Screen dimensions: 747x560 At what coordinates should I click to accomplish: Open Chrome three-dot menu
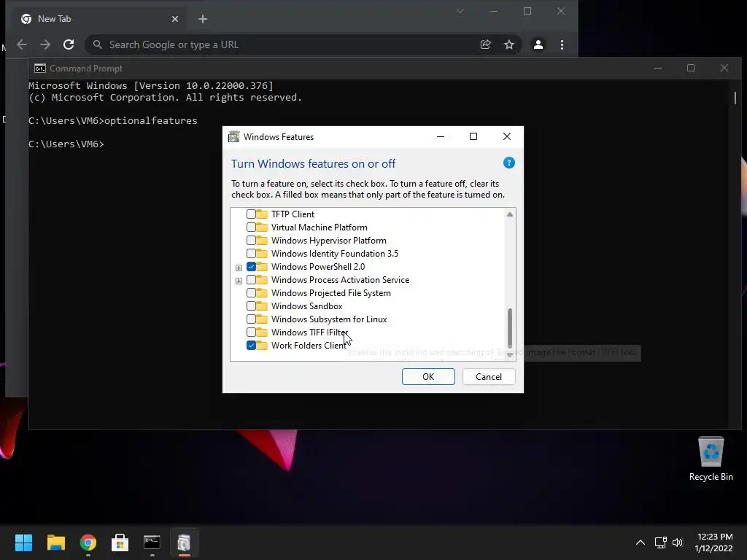[562, 44]
